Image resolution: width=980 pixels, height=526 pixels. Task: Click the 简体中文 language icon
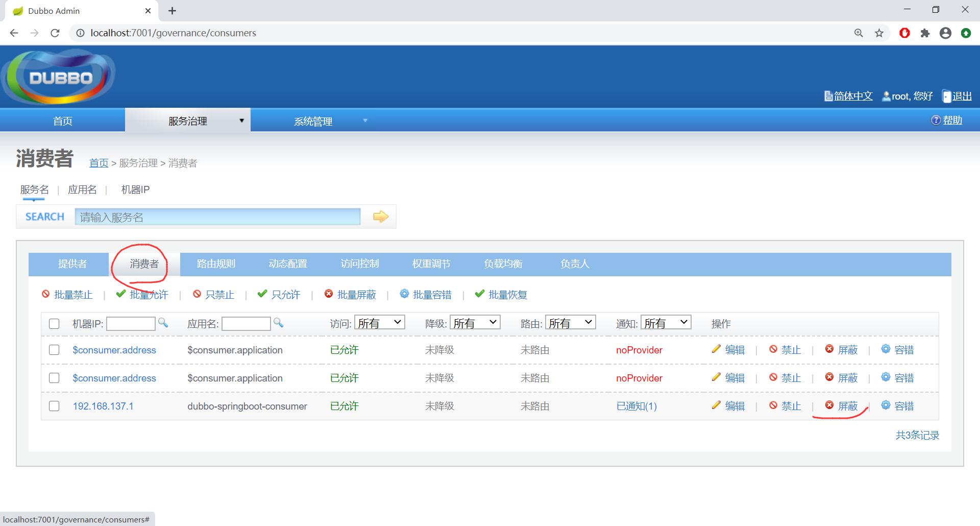(x=828, y=96)
